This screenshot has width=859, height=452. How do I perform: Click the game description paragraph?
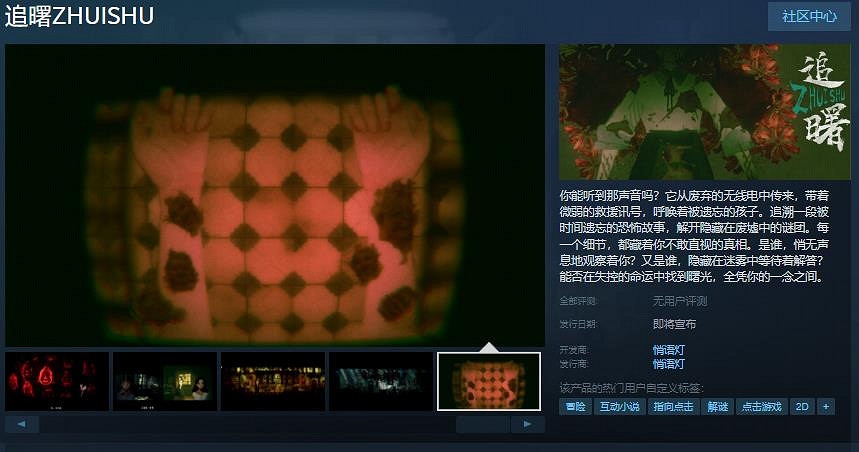694,236
